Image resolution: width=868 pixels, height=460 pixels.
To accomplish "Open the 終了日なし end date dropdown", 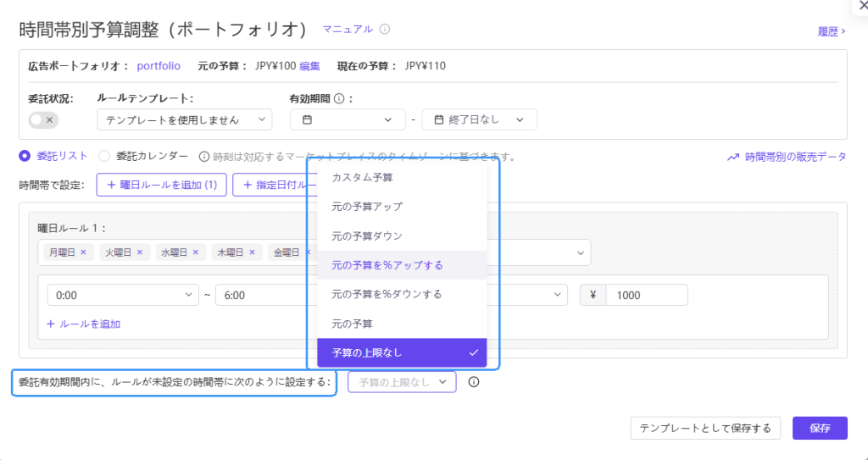I will [x=480, y=119].
